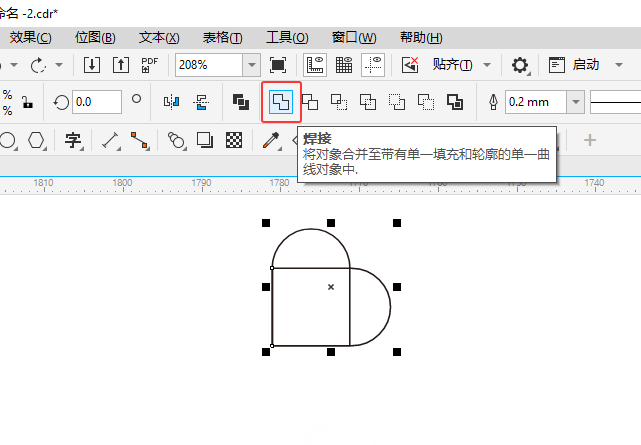641x445 pixels.
Task: Open the 效果(C) menu
Action: (31, 38)
